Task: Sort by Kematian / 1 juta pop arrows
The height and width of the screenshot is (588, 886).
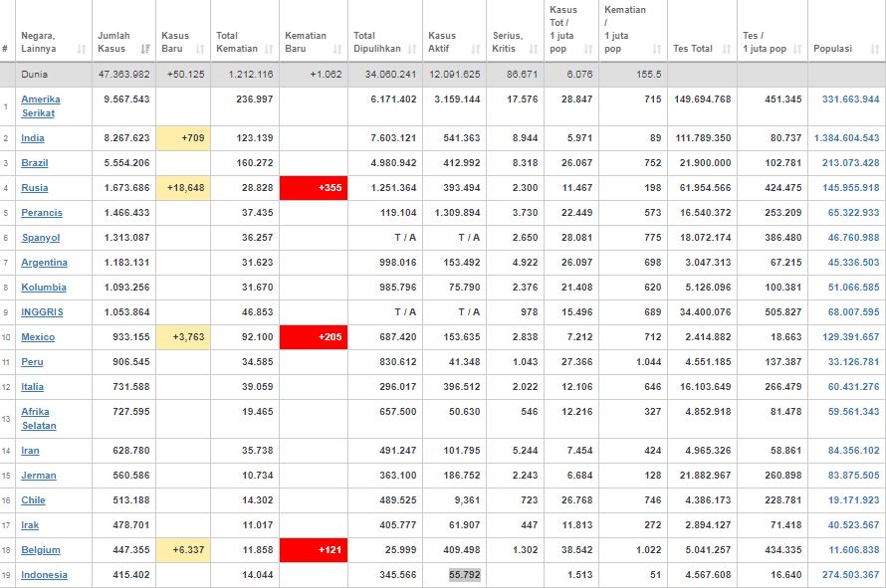Action: pyautogui.click(x=657, y=49)
